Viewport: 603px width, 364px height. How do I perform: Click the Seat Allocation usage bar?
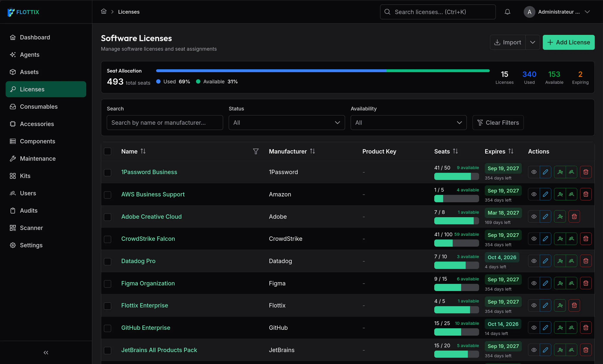(323, 71)
